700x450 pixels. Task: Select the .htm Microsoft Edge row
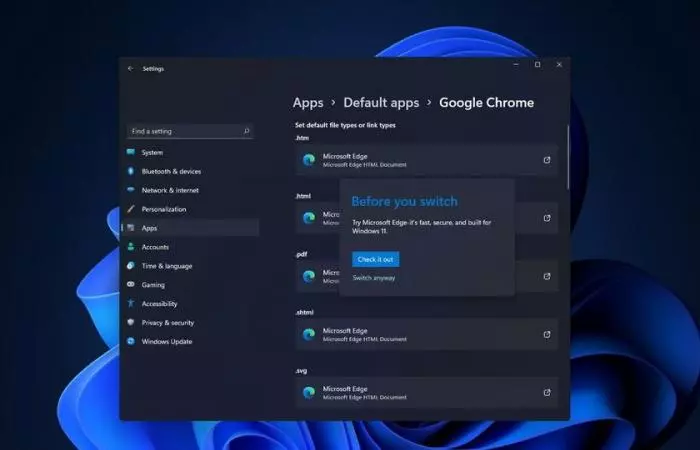click(426, 160)
